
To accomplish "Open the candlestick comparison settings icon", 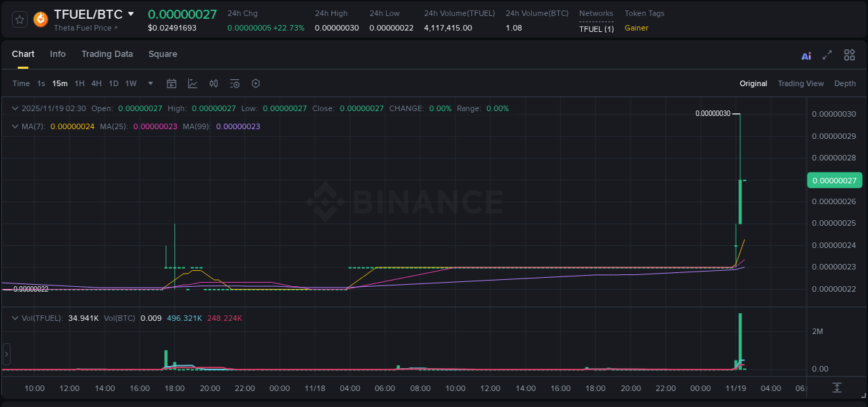I will tap(213, 83).
